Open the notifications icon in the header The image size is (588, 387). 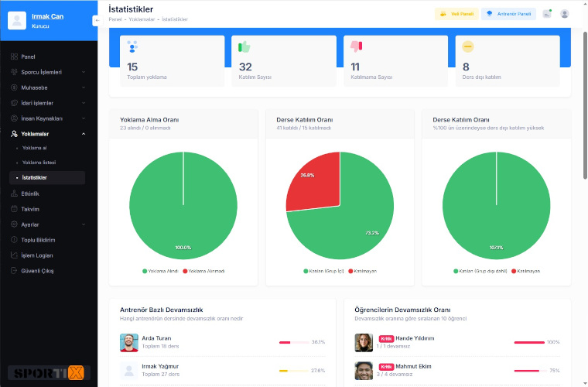[x=547, y=14]
